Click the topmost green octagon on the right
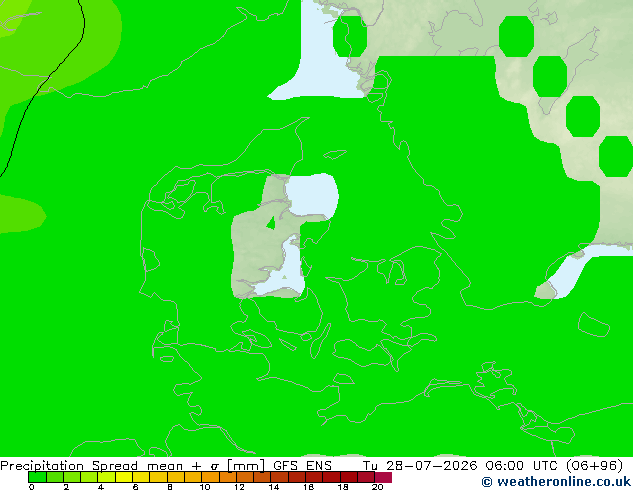Viewport: 634px width, 490px height. point(516,36)
